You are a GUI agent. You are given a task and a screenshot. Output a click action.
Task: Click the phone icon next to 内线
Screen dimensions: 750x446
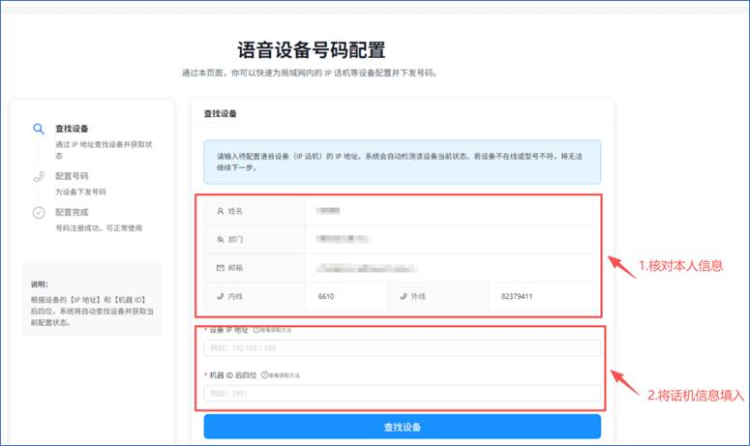tap(220, 297)
